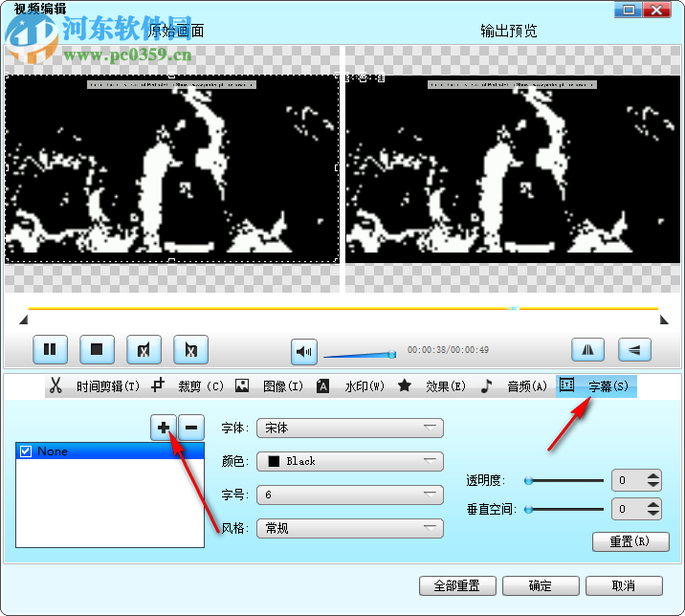
Task: Open the 字号 font size dropdown
Action: [x=350, y=495]
